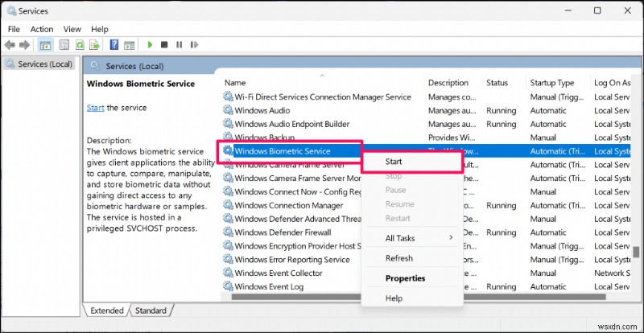The height and width of the screenshot is (333, 644).
Task: Click the Forward arrow toolbar icon
Action: (x=25, y=45)
